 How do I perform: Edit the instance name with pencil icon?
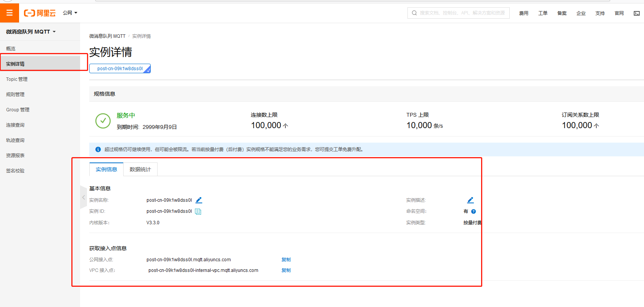click(x=199, y=200)
